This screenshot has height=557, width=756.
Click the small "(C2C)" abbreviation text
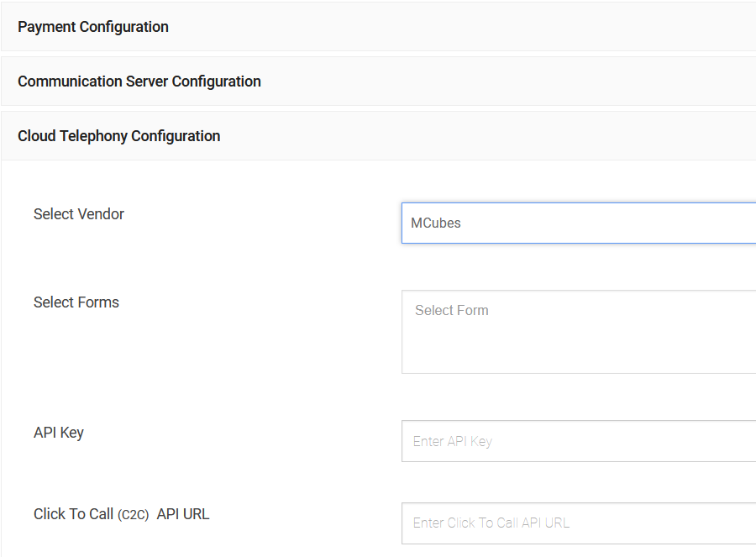(134, 515)
